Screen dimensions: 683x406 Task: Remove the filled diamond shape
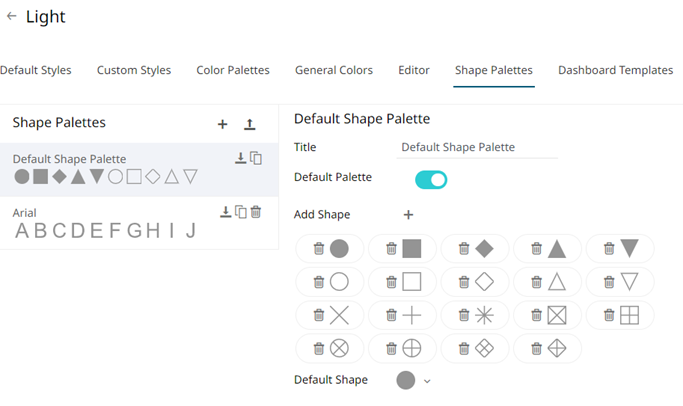pos(464,249)
